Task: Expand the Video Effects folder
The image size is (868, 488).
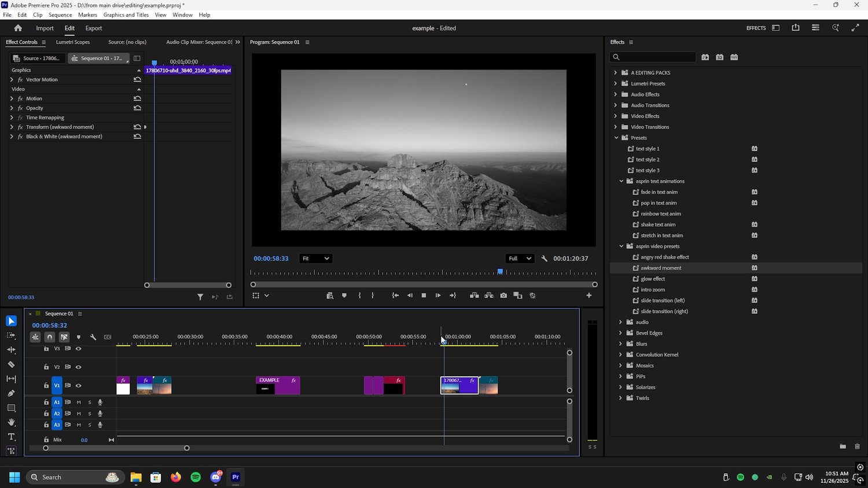Action: (616, 116)
